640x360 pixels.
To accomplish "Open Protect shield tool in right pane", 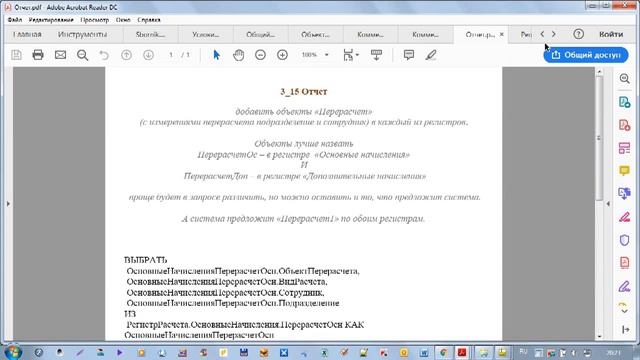I will click(x=624, y=240).
